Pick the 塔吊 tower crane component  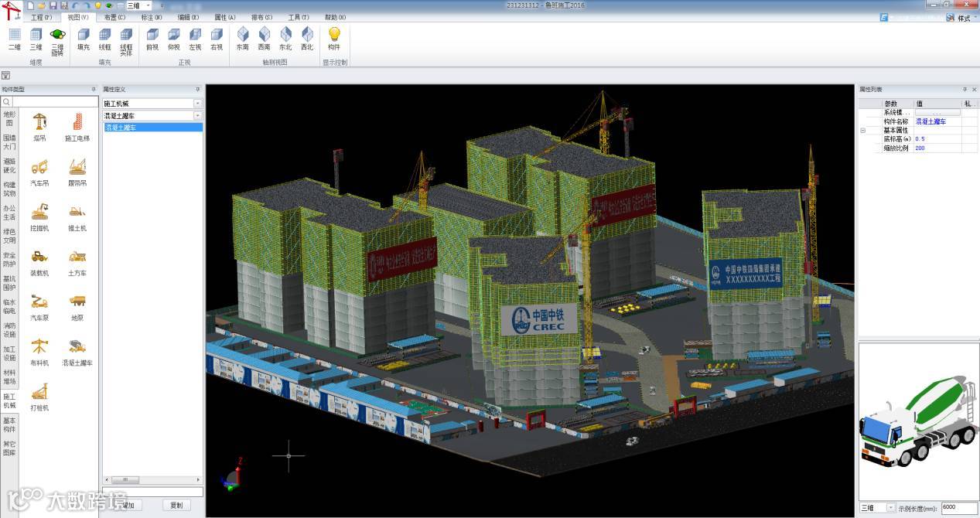[x=39, y=128]
